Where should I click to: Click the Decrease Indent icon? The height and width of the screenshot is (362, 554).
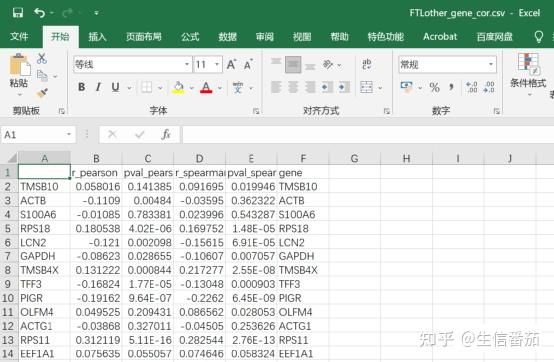[327, 87]
